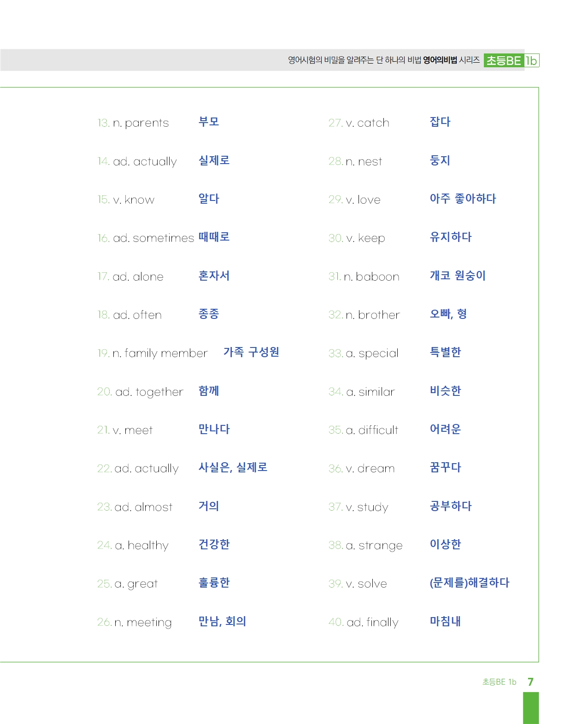Click the meaning (문제를)해결하다

pos(470,583)
